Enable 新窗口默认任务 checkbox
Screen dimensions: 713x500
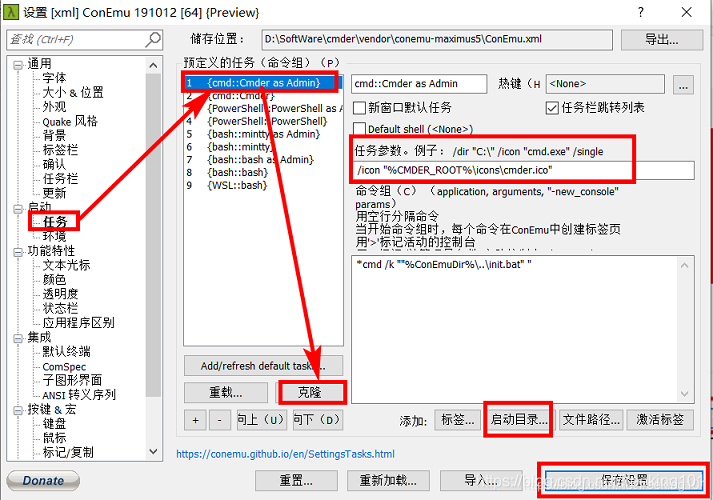pos(360,108)
